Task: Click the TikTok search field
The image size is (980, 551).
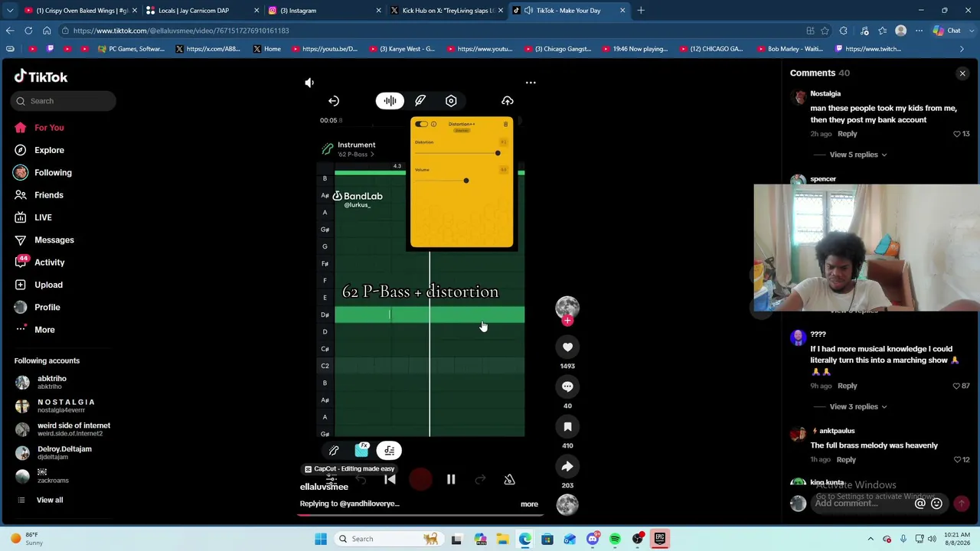Action: (64, 101)
